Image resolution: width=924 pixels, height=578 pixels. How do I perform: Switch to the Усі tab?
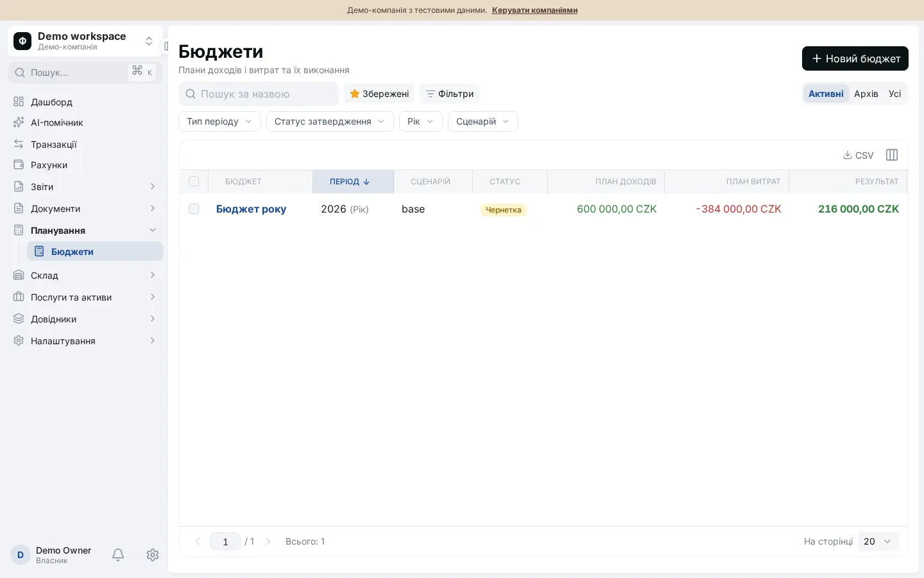[895, 94]
